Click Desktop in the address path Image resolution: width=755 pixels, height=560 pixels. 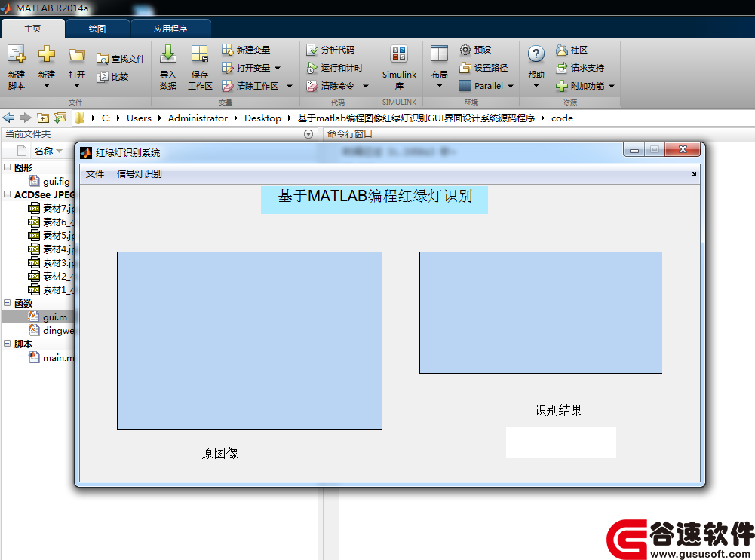[262, 118]
